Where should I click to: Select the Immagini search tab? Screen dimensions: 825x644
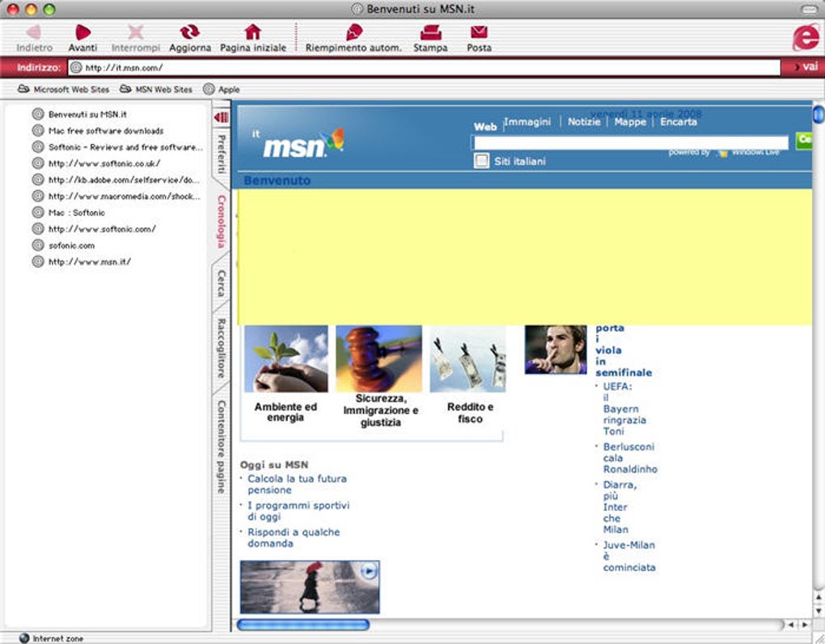[527, 121]
